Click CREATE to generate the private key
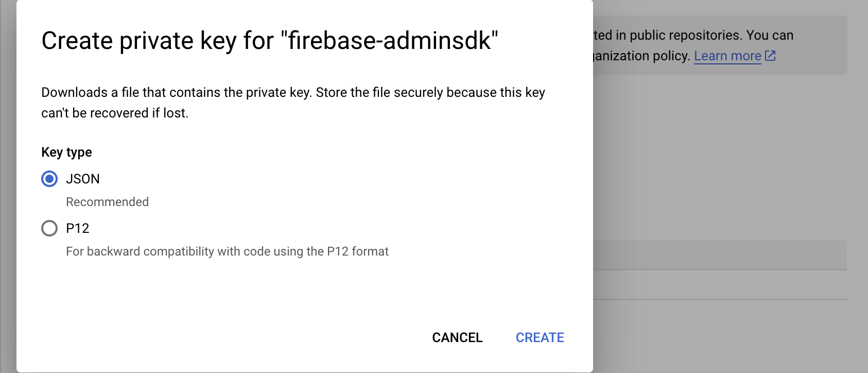 (540, 337)
